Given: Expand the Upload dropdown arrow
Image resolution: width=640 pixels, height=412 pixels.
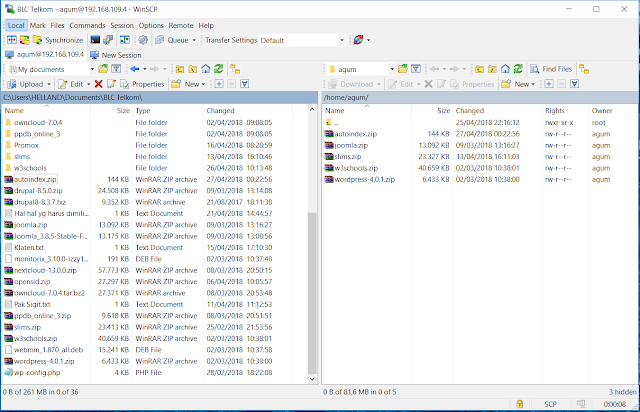Looking at the screenshot, I should click(x=49, y=84).
